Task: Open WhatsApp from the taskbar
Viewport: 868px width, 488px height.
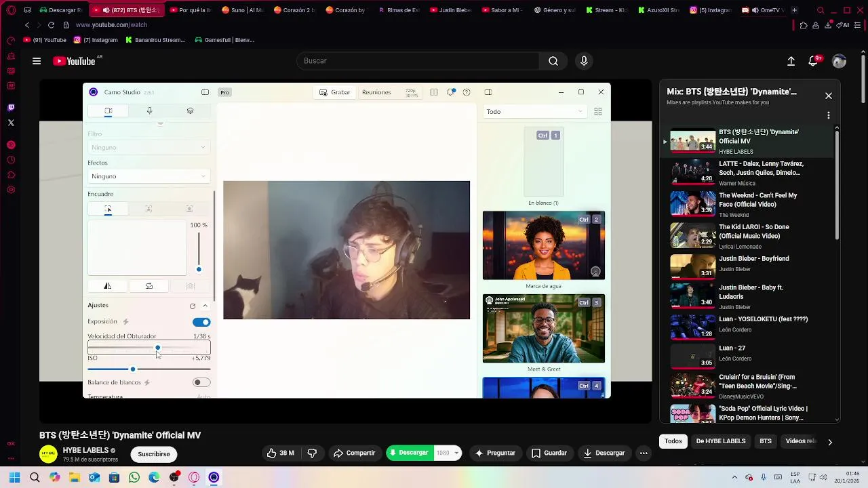Action: pos(134,478)
